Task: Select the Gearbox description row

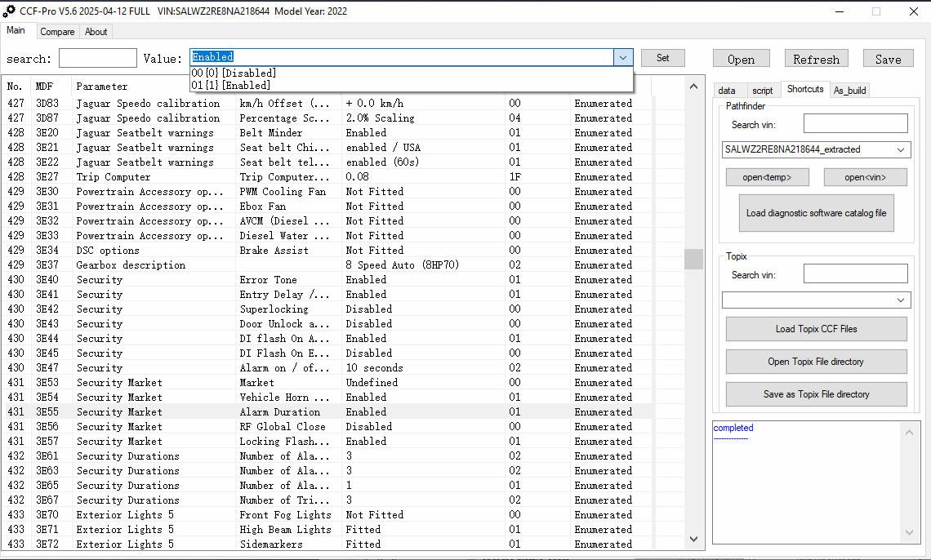Action: pos(327,265)
